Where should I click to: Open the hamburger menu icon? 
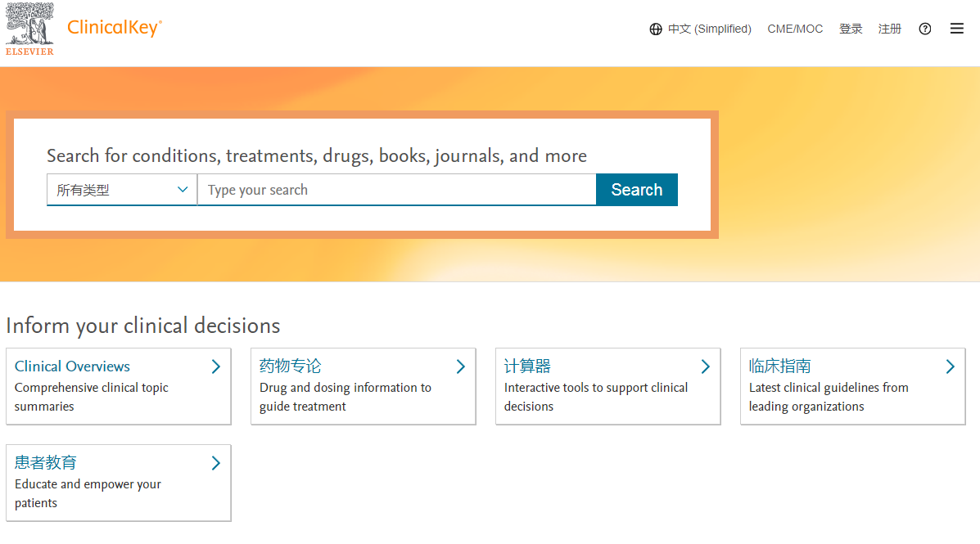point(957,29)
